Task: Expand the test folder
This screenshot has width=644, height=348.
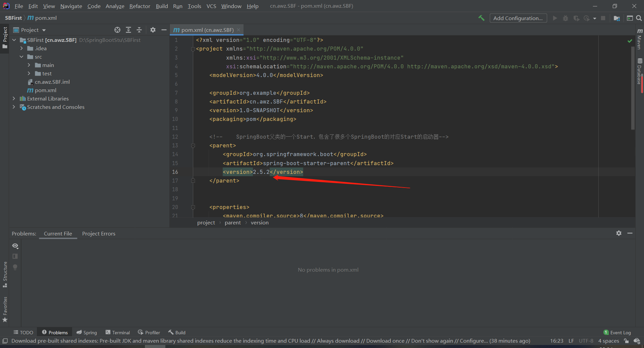Action: [29, 73]
